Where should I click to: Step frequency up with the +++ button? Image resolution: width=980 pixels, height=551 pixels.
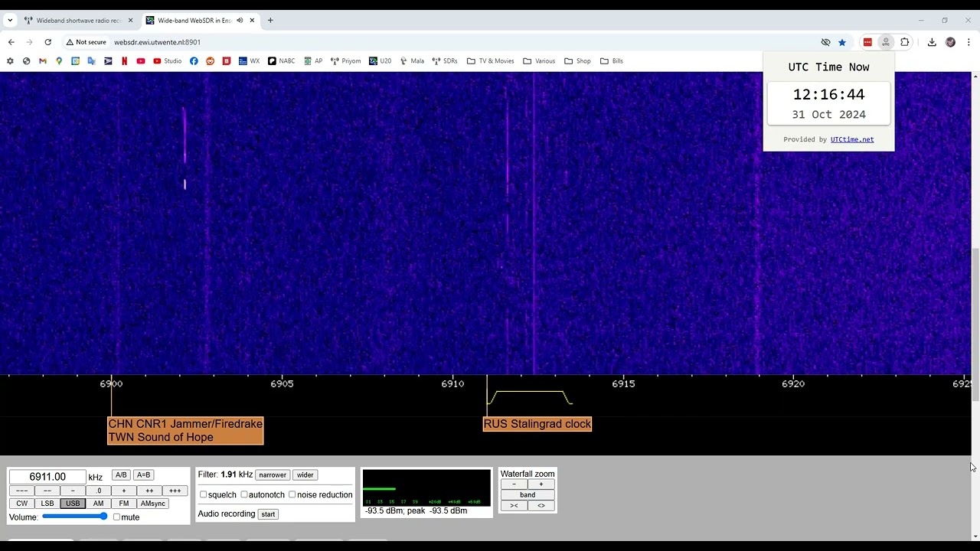coord(175,491)
